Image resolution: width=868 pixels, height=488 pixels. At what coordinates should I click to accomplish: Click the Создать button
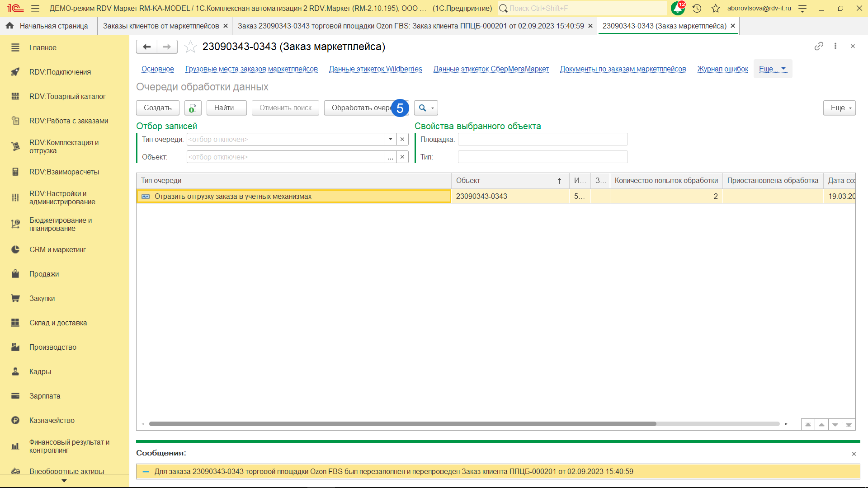(x=157, y=108)
